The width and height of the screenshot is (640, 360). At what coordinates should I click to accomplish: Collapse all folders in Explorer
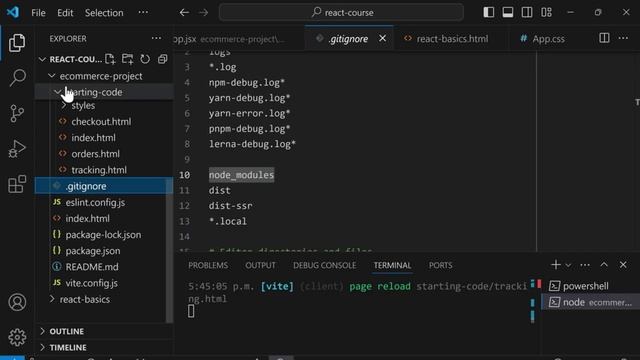(162, 59)
